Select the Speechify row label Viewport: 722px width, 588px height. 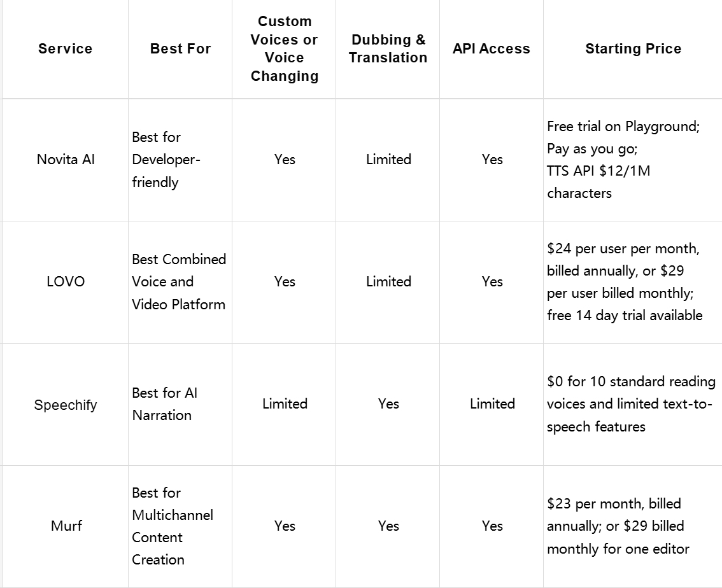tap(66, 405)
